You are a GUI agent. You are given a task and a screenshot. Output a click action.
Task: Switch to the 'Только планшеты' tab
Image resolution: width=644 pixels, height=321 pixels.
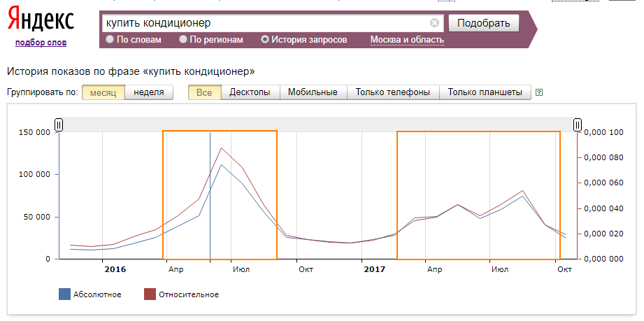(485, 92)
